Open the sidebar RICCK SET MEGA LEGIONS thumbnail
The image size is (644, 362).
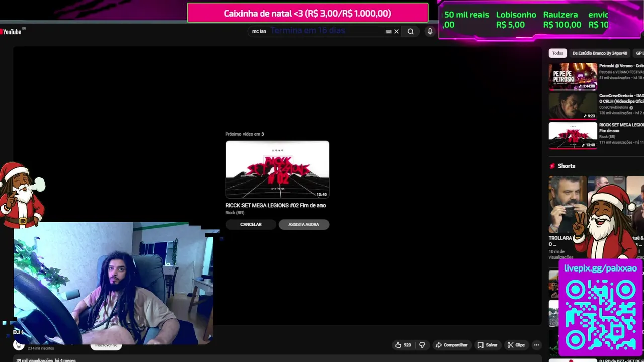573,135
